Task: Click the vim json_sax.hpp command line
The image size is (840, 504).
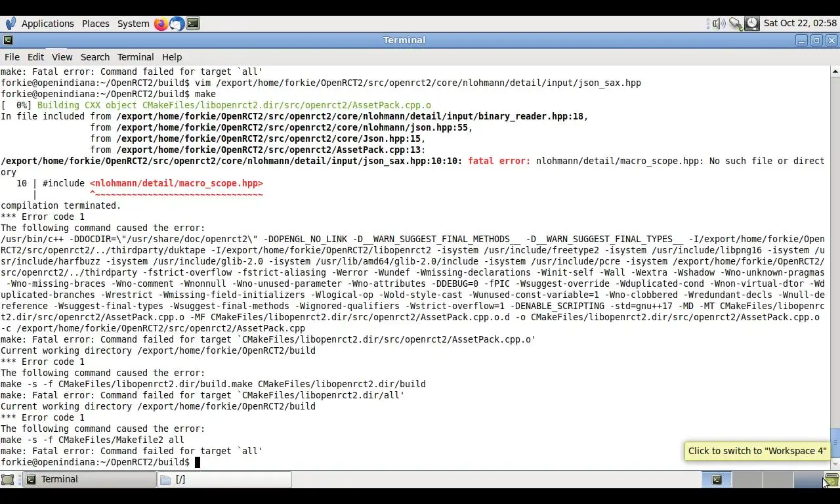Action: (321, 83)
